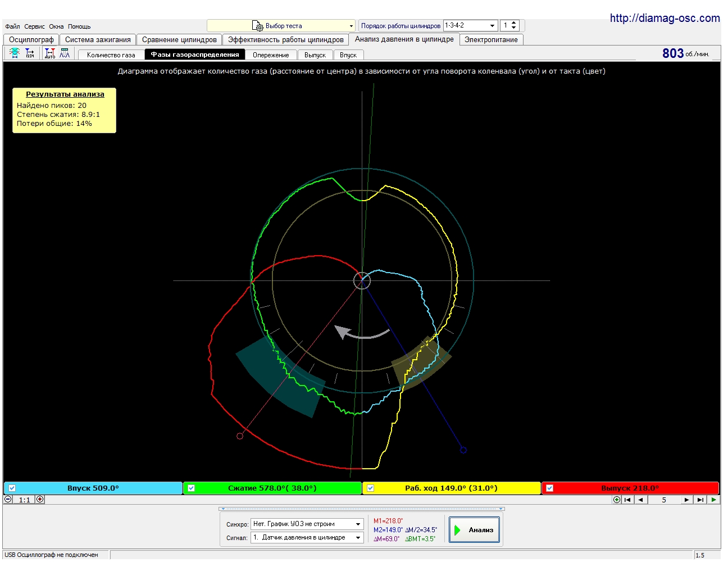Click the blue circle marker on the diagram
The height and width of the screenshot is (562, 728).
[x=463, y=450]
